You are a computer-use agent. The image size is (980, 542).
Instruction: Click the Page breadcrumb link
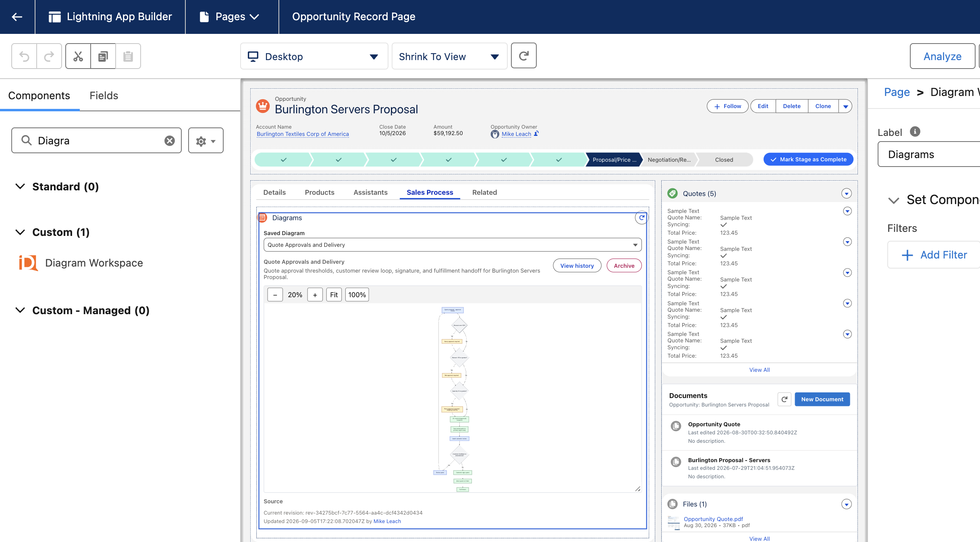(x=897, y=92)
